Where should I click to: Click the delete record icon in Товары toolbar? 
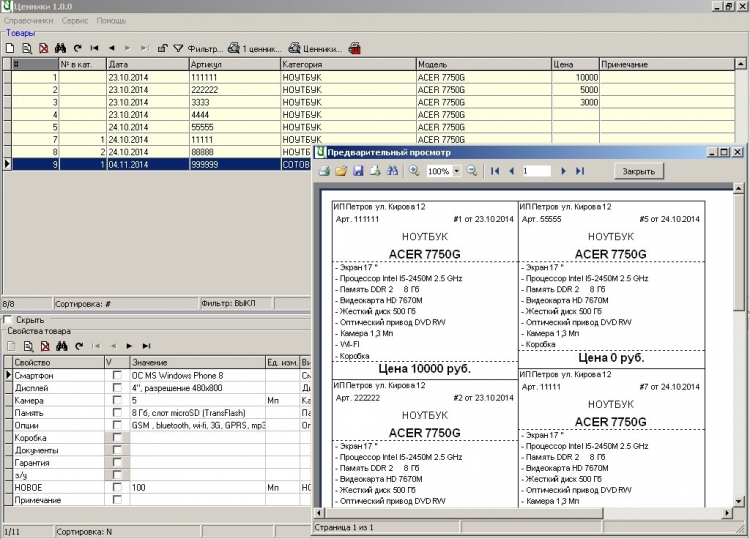[43, 48]
